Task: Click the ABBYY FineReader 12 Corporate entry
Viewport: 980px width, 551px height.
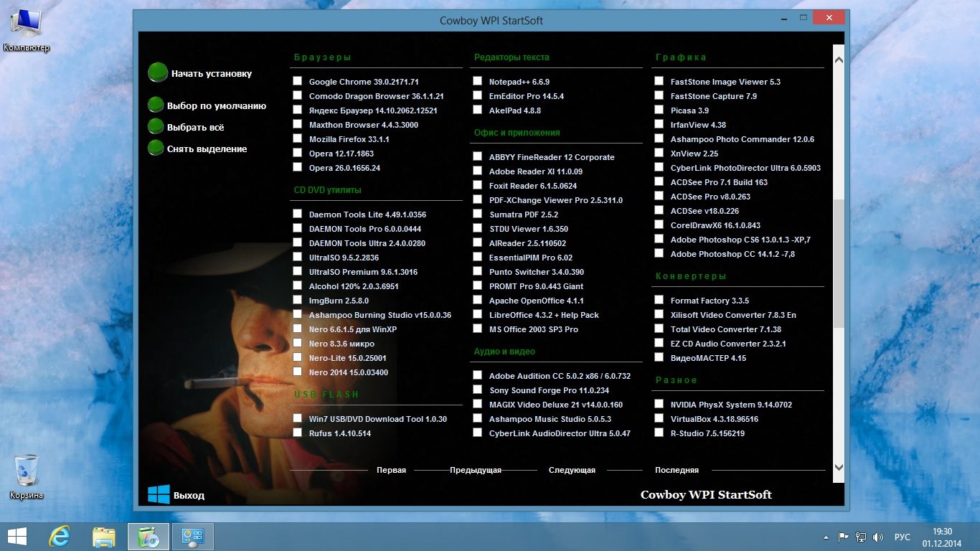Action: pos(552,157)
